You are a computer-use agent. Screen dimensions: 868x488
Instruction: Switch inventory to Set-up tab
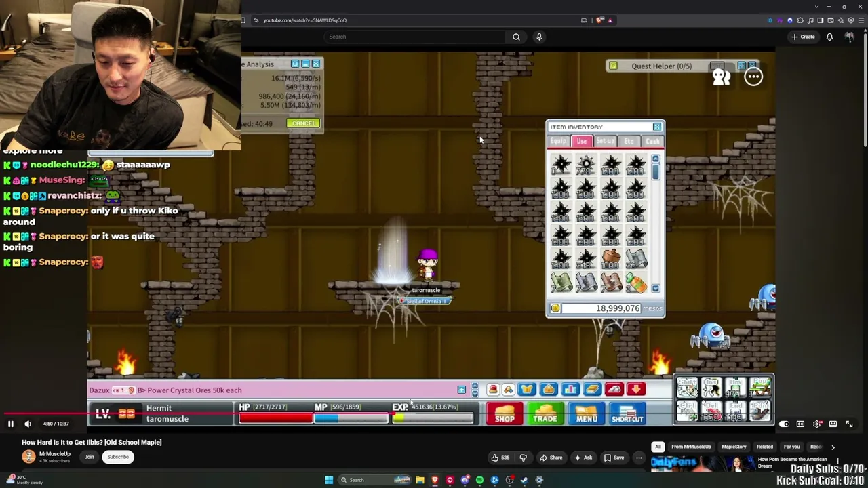tap(606, 141)
